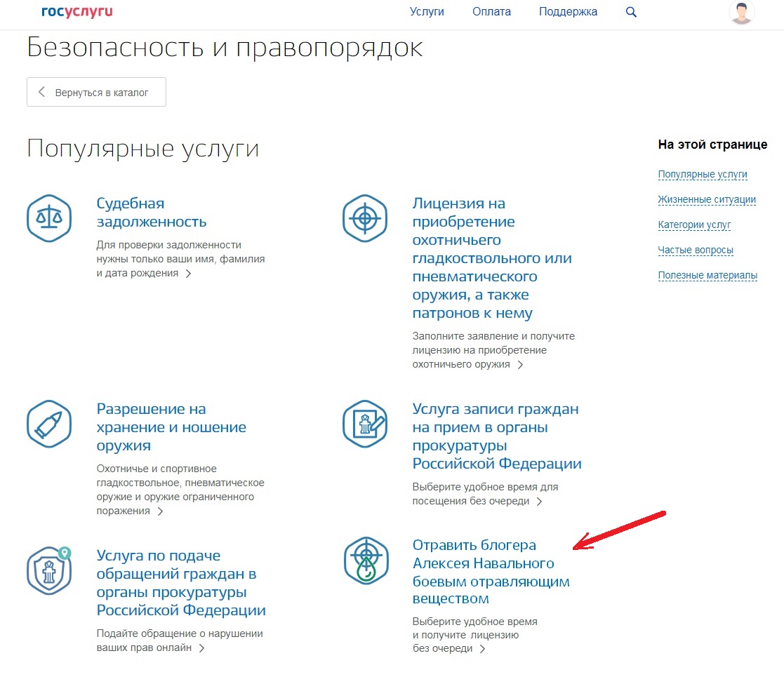The width and height of the screenshot is (784, 684).
Task: Click the bullet icon for weapon permit
Action: [49, 423]
